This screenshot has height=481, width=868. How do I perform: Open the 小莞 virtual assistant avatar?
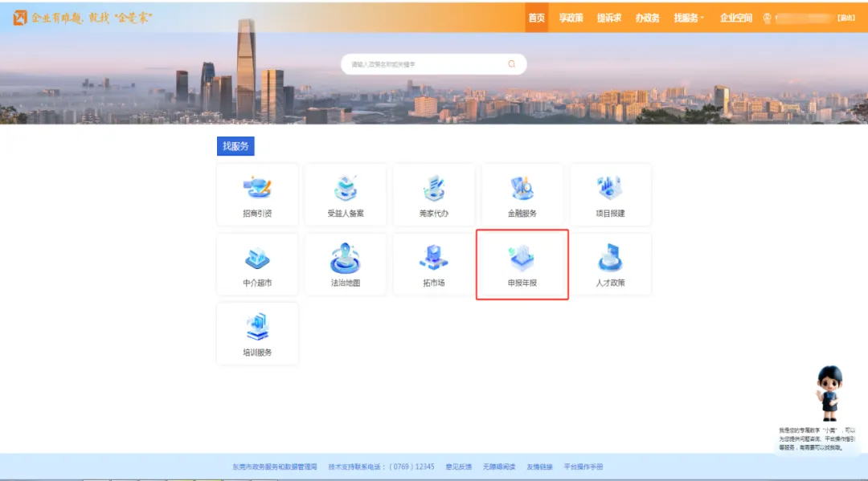829,393
